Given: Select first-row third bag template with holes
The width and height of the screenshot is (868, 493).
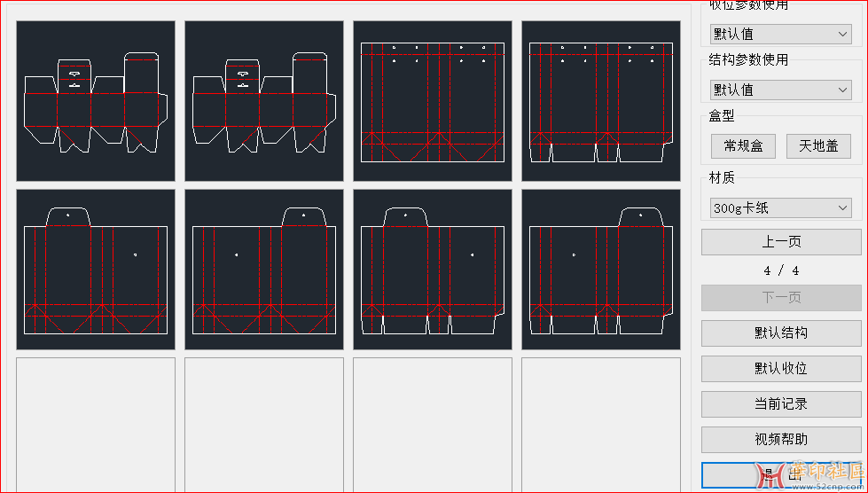Looking at the screenshot, I should [433, 101].
